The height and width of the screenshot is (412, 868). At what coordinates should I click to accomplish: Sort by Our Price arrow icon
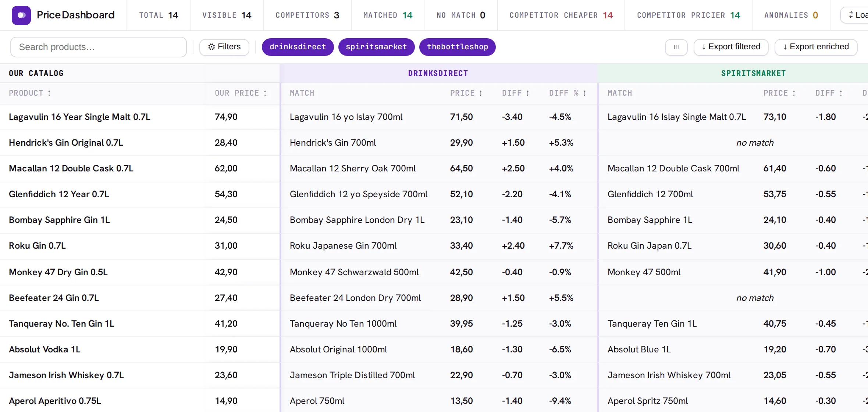265,93
